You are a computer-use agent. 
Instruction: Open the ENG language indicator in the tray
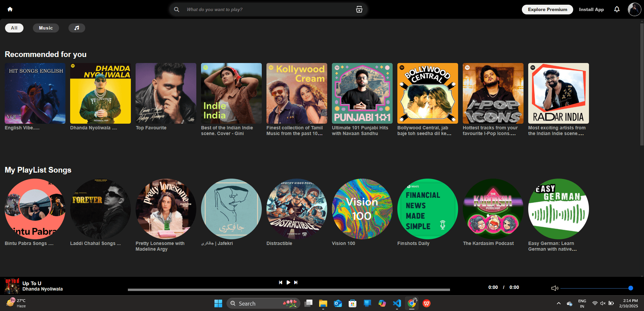click(582, 303)
